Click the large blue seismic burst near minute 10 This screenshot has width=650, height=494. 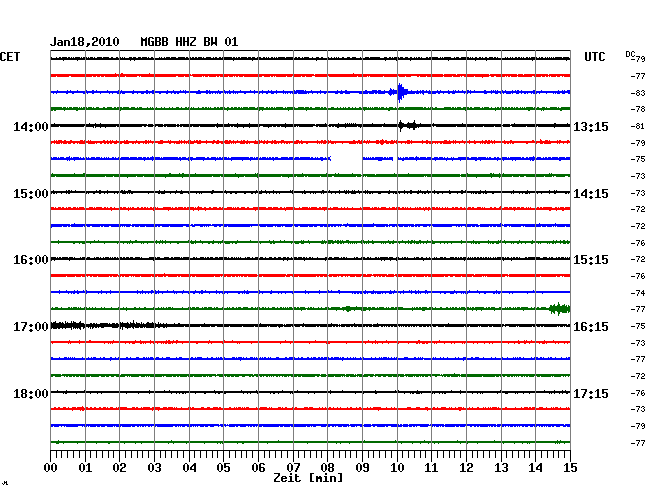click(400, 92)
